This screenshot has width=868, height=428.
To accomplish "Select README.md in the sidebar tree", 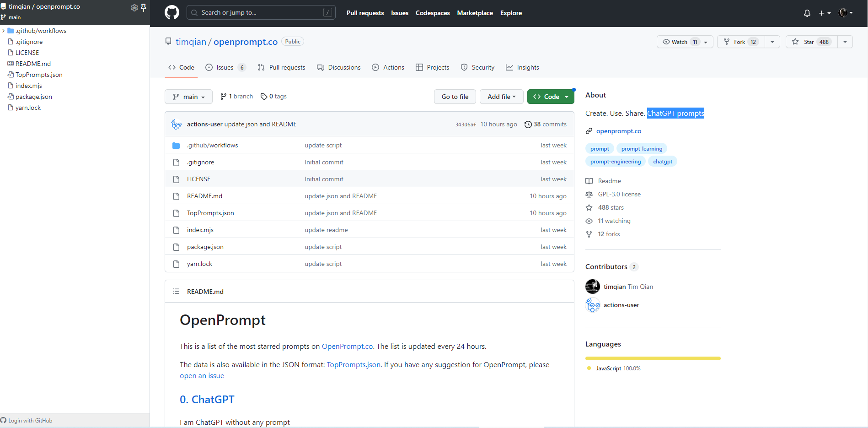I will 33,64.
